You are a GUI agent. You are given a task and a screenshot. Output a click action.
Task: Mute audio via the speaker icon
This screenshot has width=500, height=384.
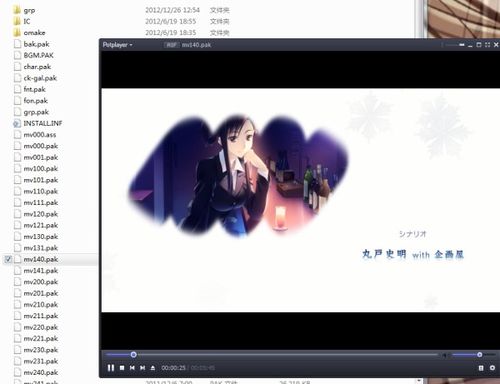444,355
